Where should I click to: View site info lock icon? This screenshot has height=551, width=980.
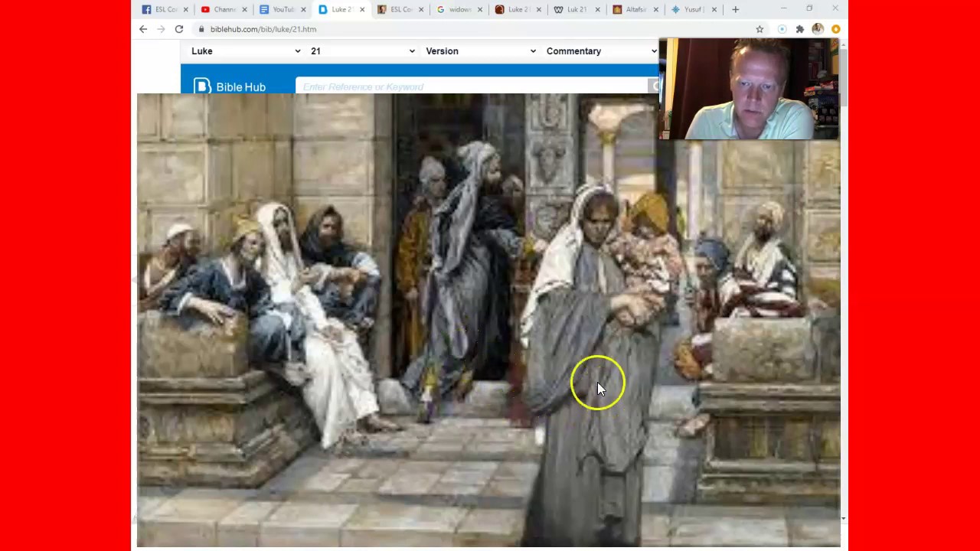click(x=201, y=29)
